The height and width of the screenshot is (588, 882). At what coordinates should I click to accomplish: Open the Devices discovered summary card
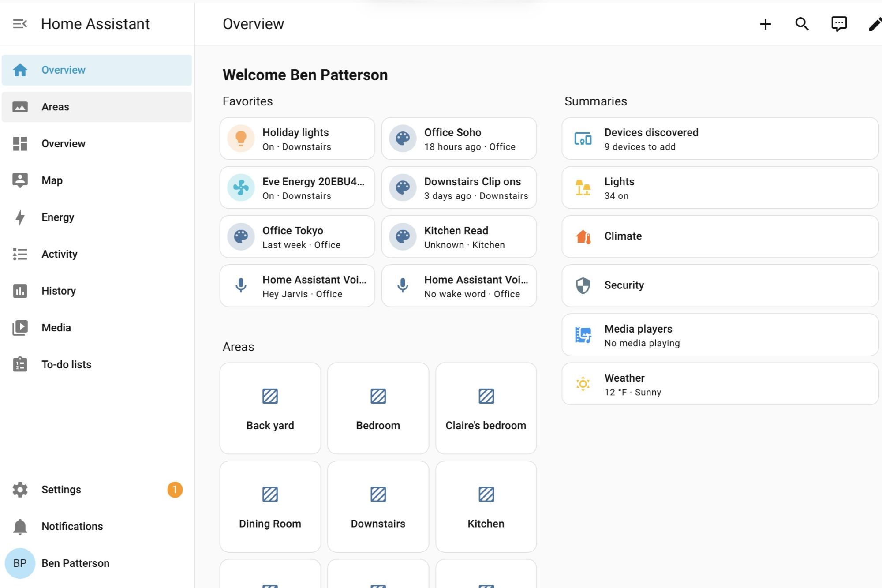coord(720,139)
